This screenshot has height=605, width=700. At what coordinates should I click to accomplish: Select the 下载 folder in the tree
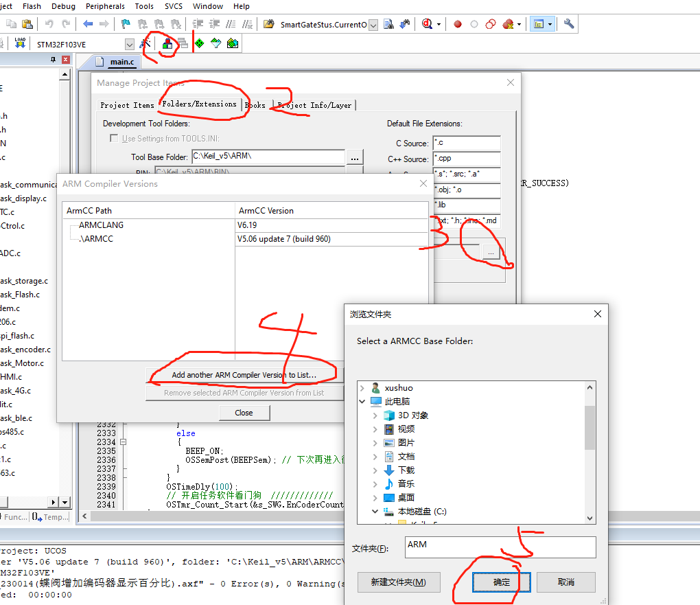coord(406,470)
